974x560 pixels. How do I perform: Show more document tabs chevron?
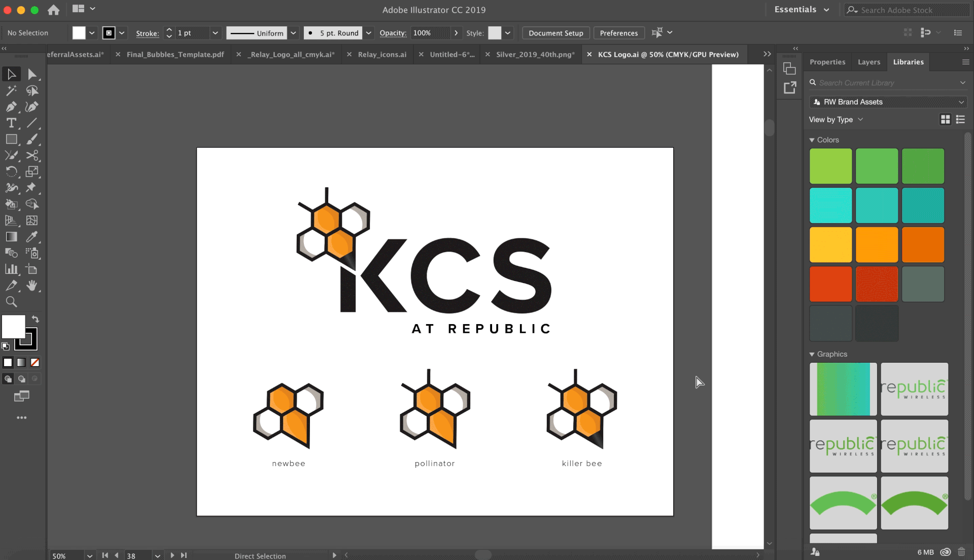767,54
